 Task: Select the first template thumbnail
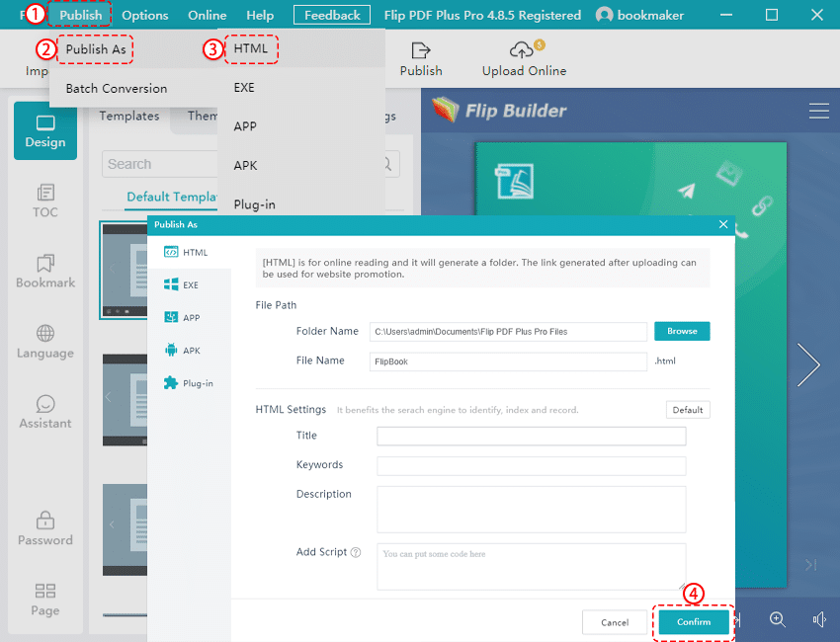(x=125, y=271)
